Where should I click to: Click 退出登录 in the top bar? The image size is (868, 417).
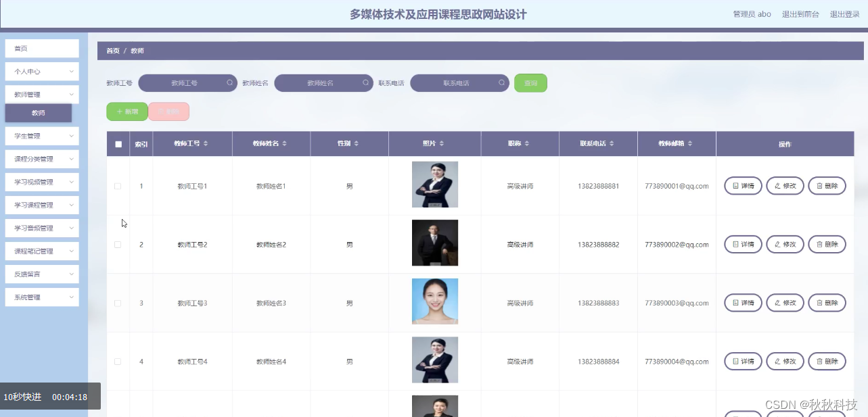(844, 14)
